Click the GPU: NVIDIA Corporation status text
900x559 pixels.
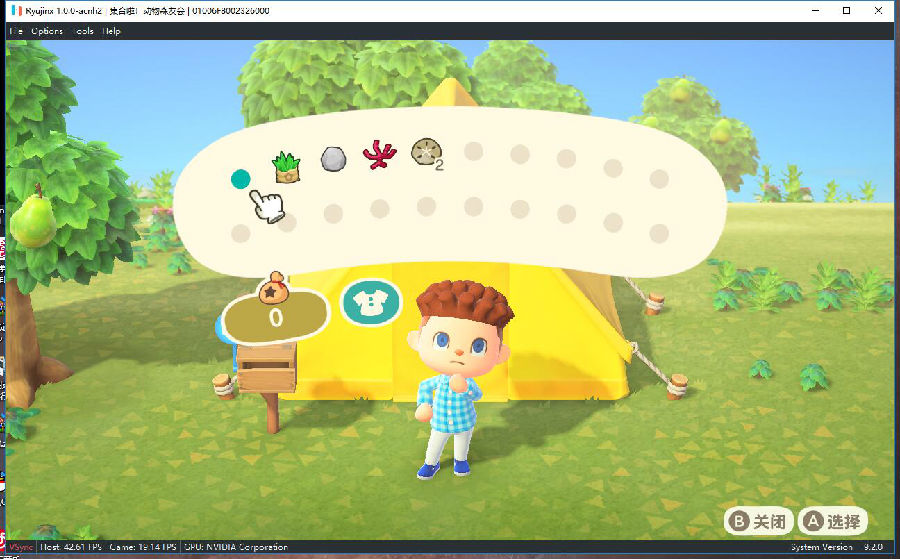pos(236,547)
